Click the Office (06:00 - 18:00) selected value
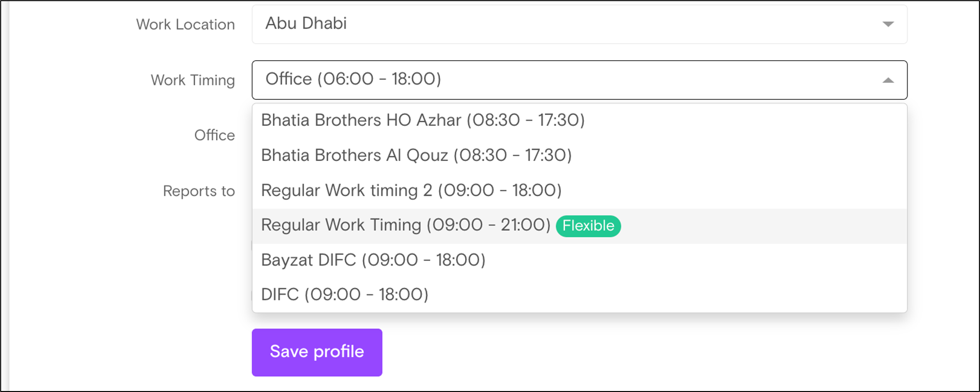The width and height of the screenshot is (980, 392). click(353, 79)
